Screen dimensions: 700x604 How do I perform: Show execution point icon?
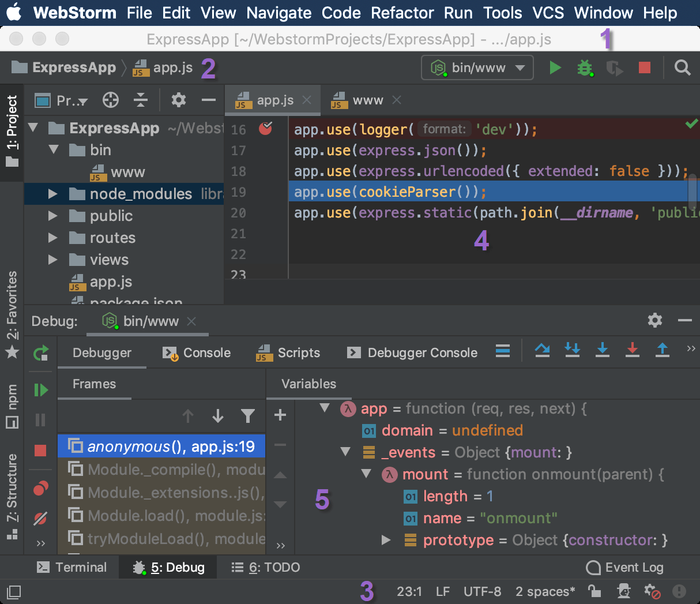[503, 351]
